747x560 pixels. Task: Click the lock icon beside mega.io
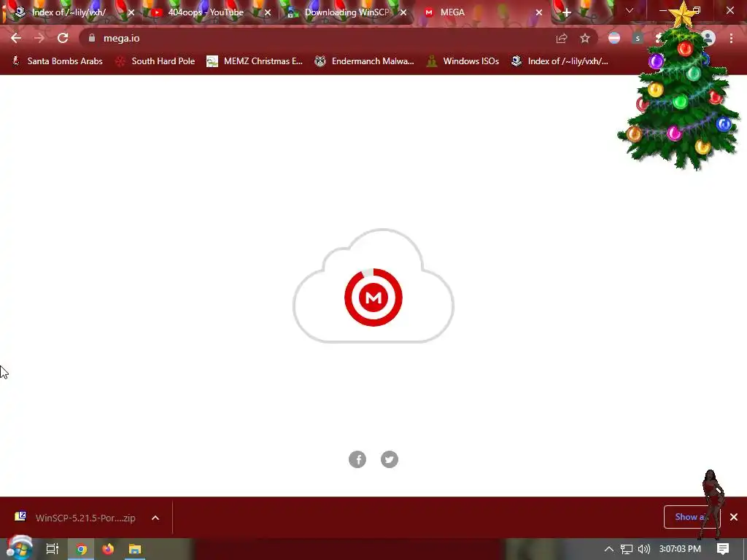(92, 38)
